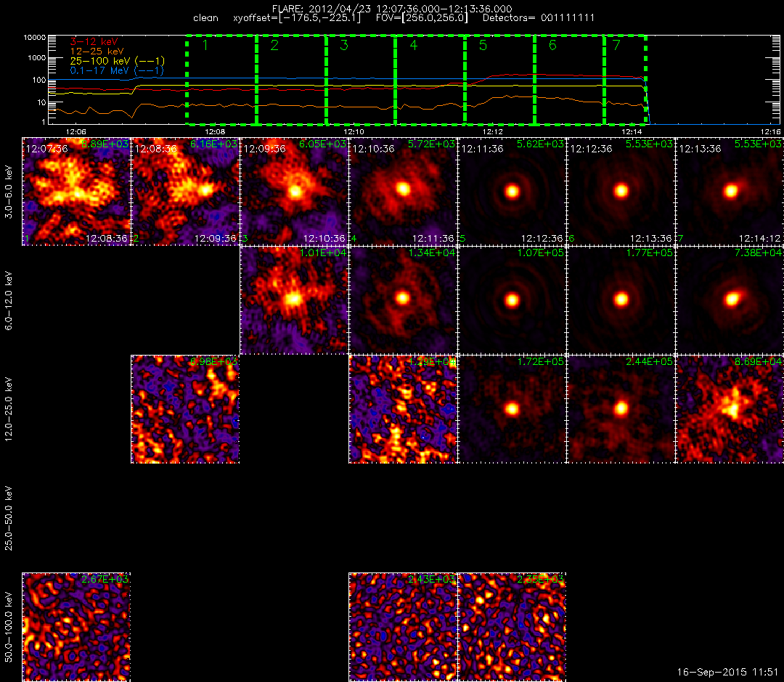Open the 12-25 keV image labeled 1.29E+04
This screenshot has height=682, width=784.
(403, 409)
